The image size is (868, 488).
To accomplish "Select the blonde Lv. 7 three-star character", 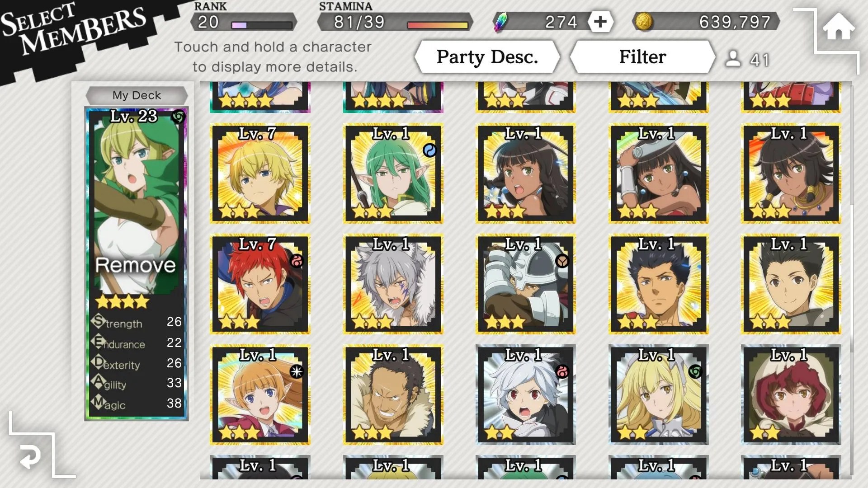I will (260, 174).
